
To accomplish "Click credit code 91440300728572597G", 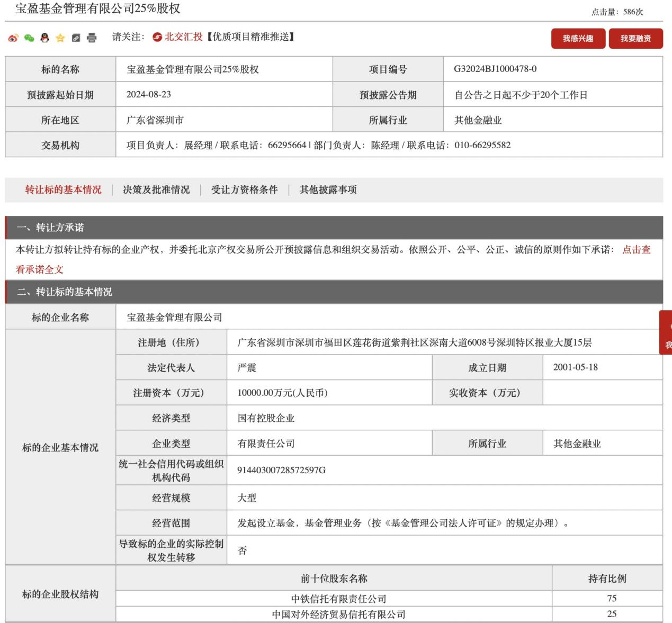I will 281,470.
